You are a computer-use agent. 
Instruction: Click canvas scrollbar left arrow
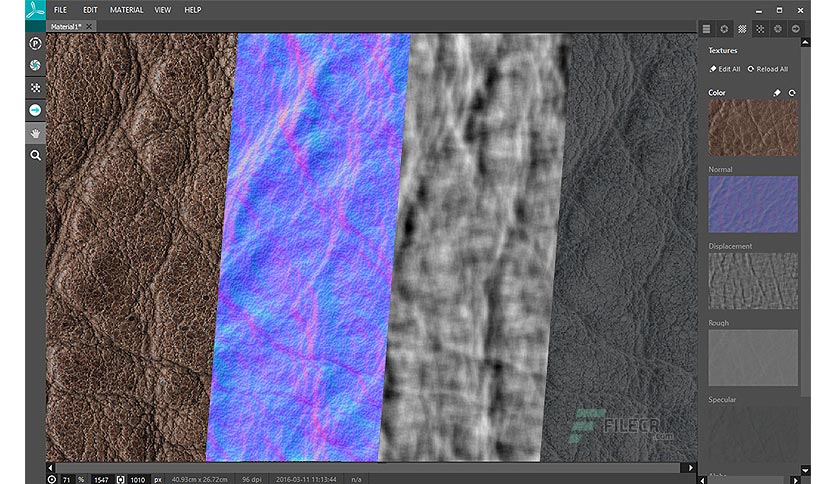pyautogui.click(x=51, y=467)
